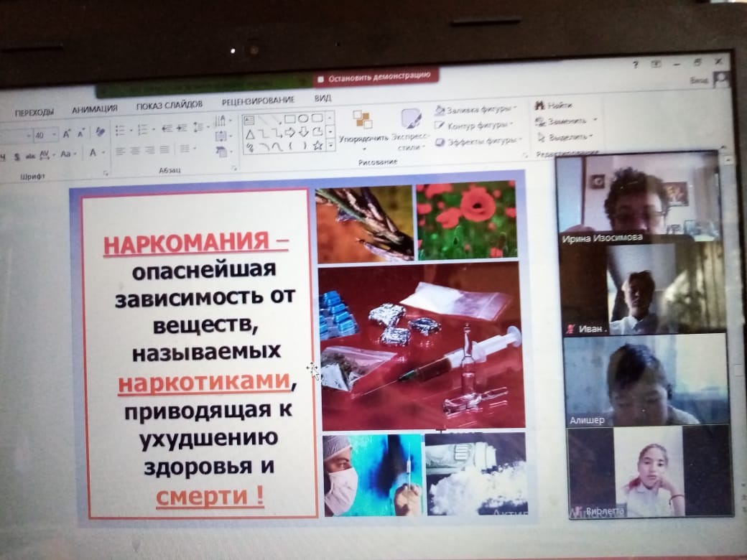Open the font size 40 dropdown
Image resolution: width=747 pixels, height=560 pixels.
tap(55, 135)
